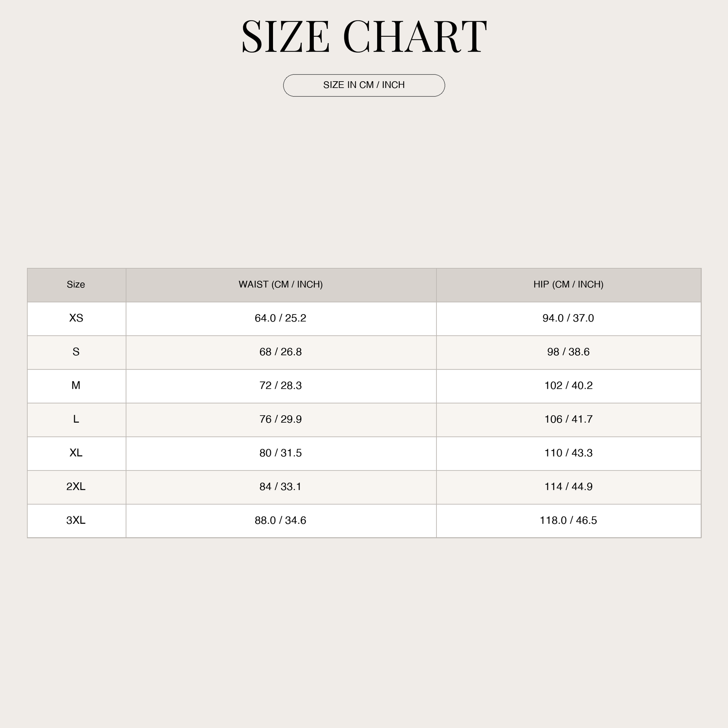Image resolution: width=728 pixels, height=728 pixels.
Task: Select waist value 72 / 28.3
Action: 280,385
